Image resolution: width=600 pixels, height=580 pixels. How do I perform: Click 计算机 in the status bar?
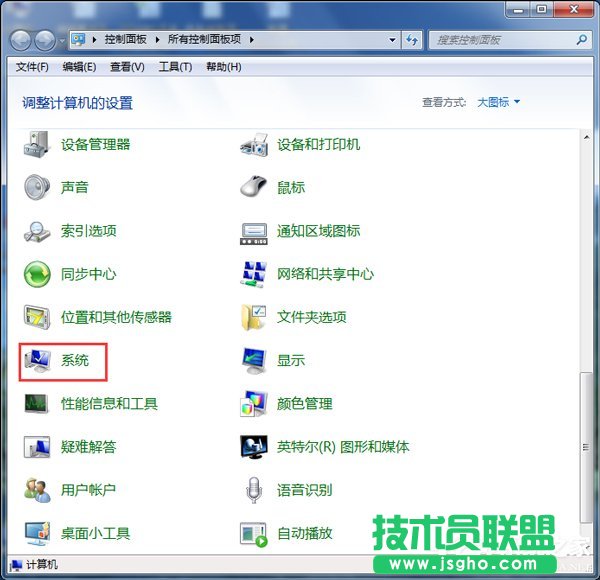coord(42,565)
